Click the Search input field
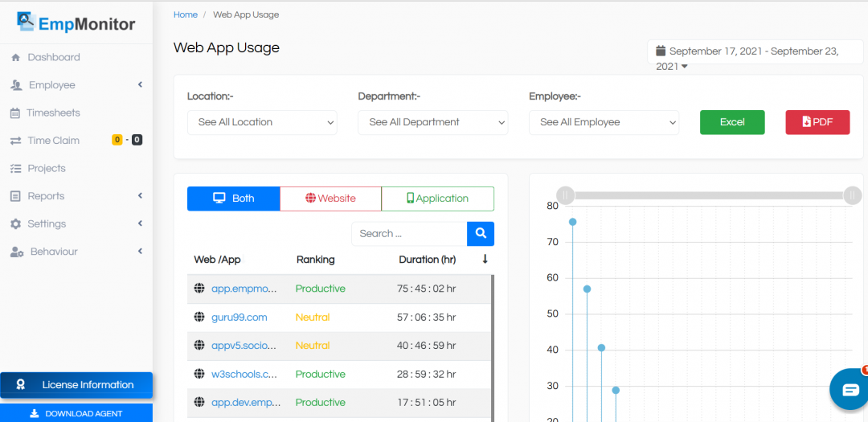Image resolution: width=868 pixels, height=422 pixels. 409,234
